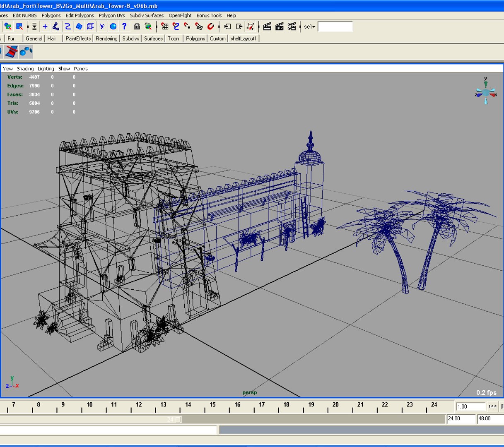Click the red-striped surface shelf icon
The height and width of the screenshot is (447, 504).
(x=12, y=52)
